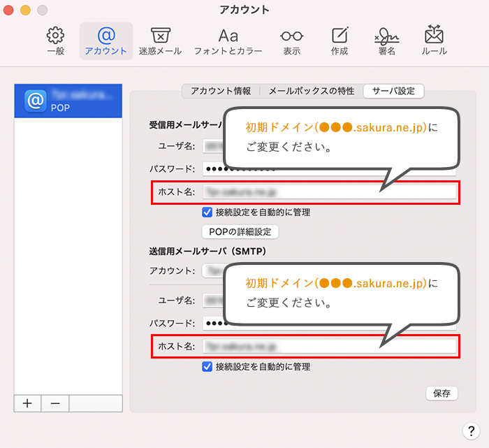The image size is (489, 448).
Task: Open the 表示 viewing preferences pane
Action: pyautogui.click(x=291, y=41)
